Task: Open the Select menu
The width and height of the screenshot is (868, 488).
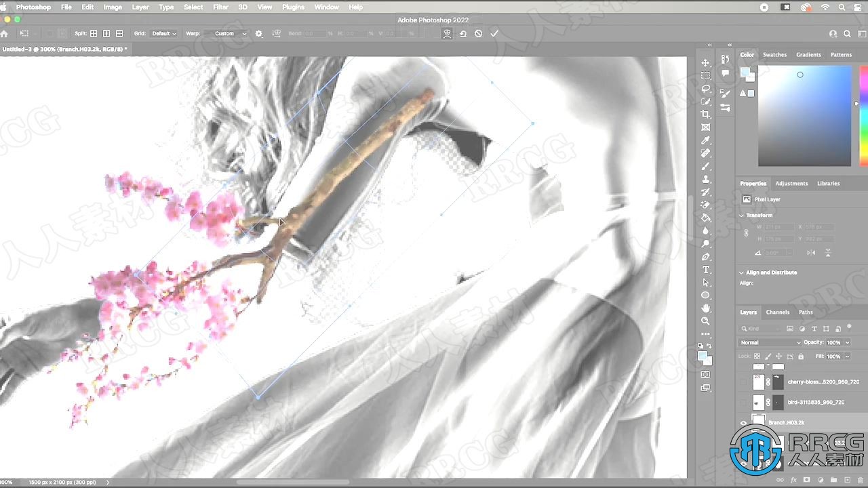Action: [193, 7]
